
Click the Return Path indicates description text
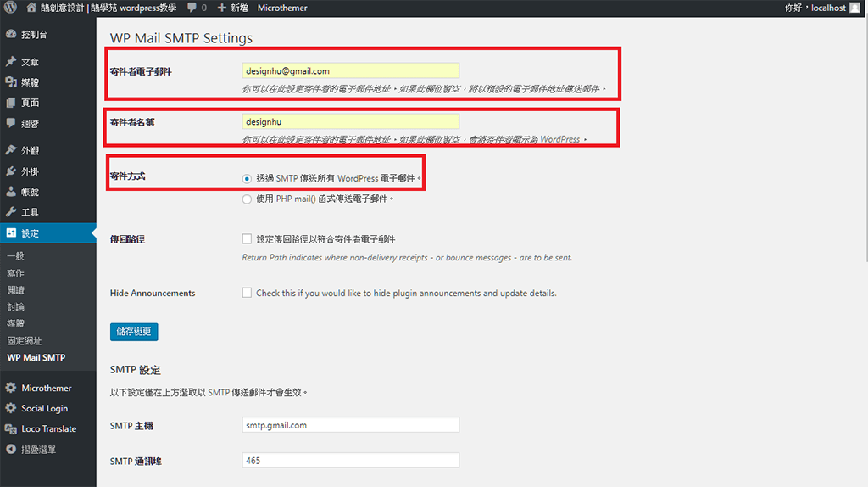click(x=407, y=258)
